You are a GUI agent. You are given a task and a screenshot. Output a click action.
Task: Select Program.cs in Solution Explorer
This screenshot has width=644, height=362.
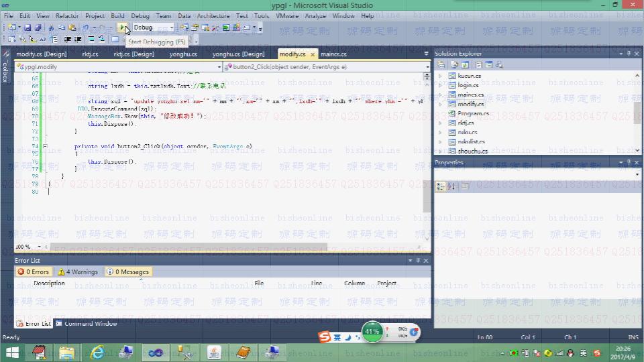pyautogui.click(x=473, y=113)
